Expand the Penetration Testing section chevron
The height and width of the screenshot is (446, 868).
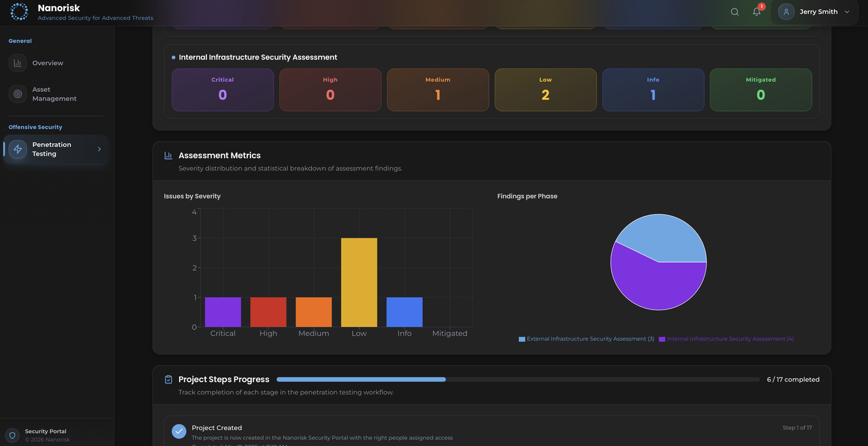tap(99, 149)
